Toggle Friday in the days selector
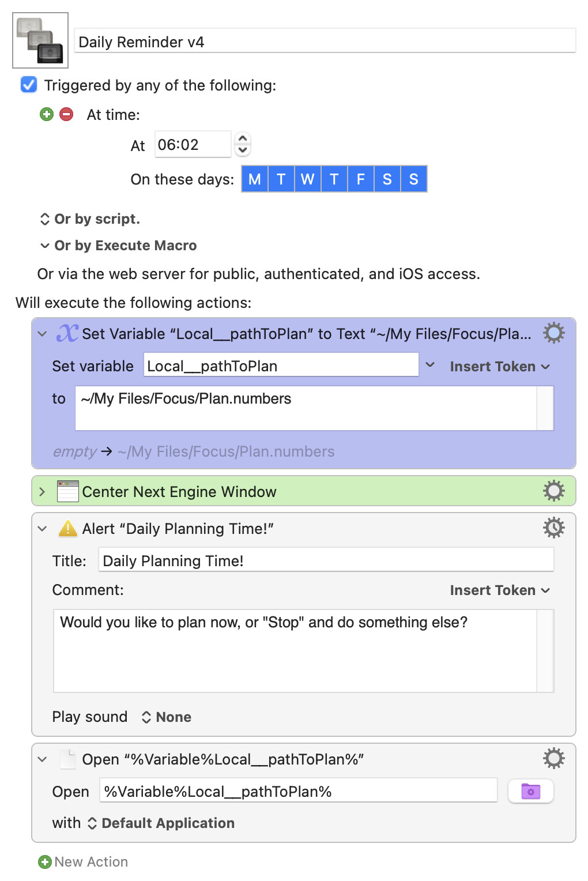The image size is (588, 881). click(x=361, y=179)
